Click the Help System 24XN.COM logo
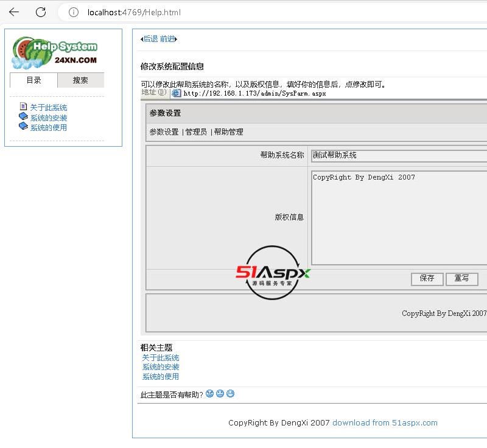The image size is (487, 448). pyautogui.click(x=55, y=52)
